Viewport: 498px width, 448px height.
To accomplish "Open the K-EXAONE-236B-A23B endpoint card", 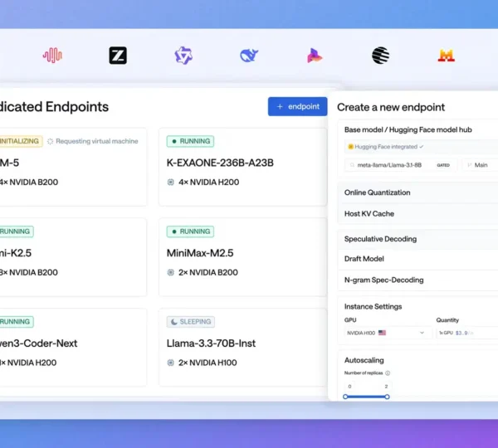I will point(243,167).
